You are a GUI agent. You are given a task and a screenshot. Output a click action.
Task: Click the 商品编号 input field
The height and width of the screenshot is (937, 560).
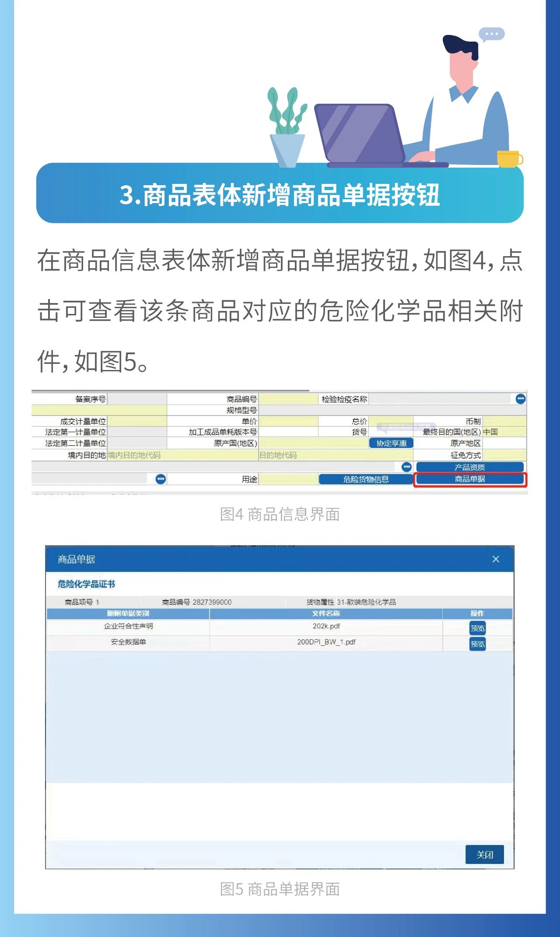click(288, 399)
